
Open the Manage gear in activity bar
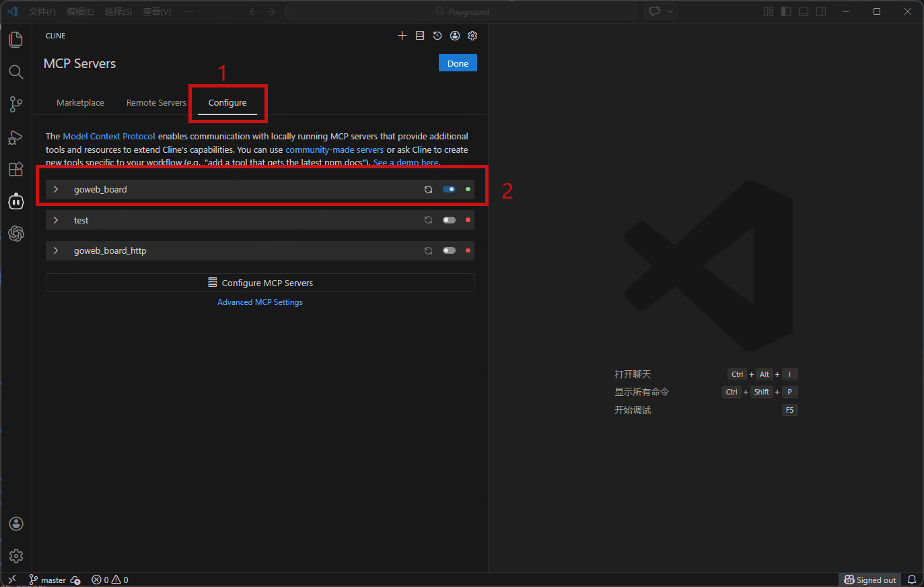pos(16,556)
